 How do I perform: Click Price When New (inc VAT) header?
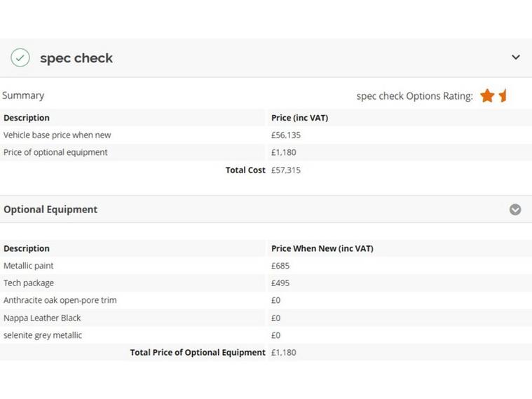coord(322,248)
